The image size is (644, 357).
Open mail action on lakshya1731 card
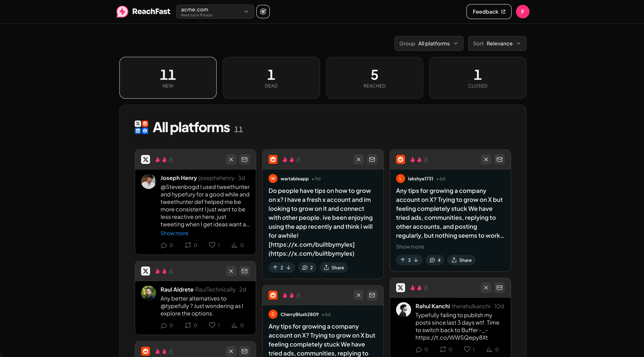click(500, 159)
